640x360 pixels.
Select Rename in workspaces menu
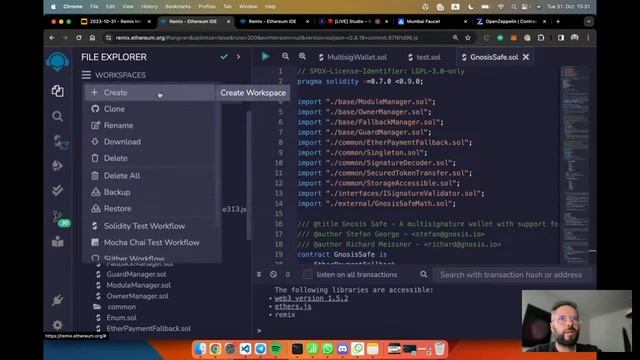coord(149,125)
